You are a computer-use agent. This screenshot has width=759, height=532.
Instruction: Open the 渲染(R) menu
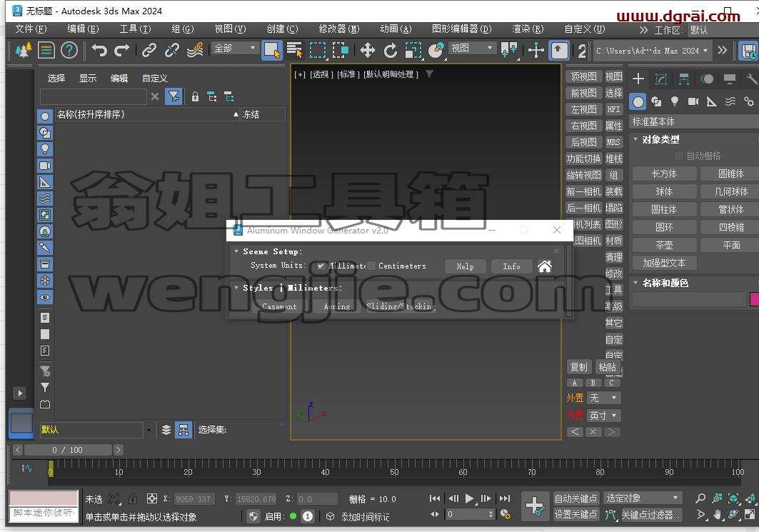click(x=528, y=29)
